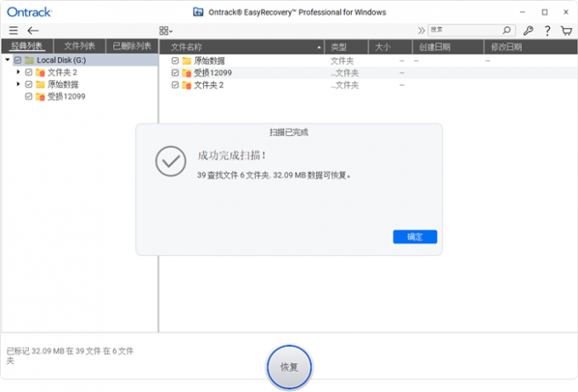
Task: Click the sort arrow in 文件名称 header
Action: tap(319, 48)
